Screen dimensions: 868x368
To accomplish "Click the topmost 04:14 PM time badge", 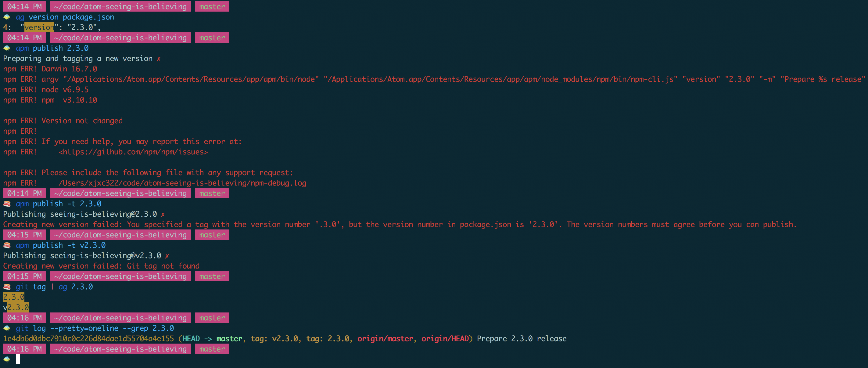I will point(24,6).
